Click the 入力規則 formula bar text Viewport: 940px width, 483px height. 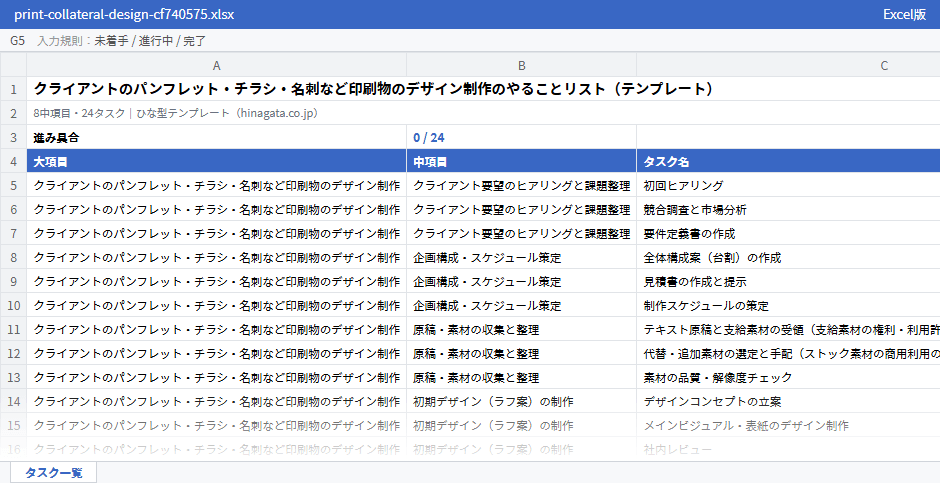(x=122, y=41)
